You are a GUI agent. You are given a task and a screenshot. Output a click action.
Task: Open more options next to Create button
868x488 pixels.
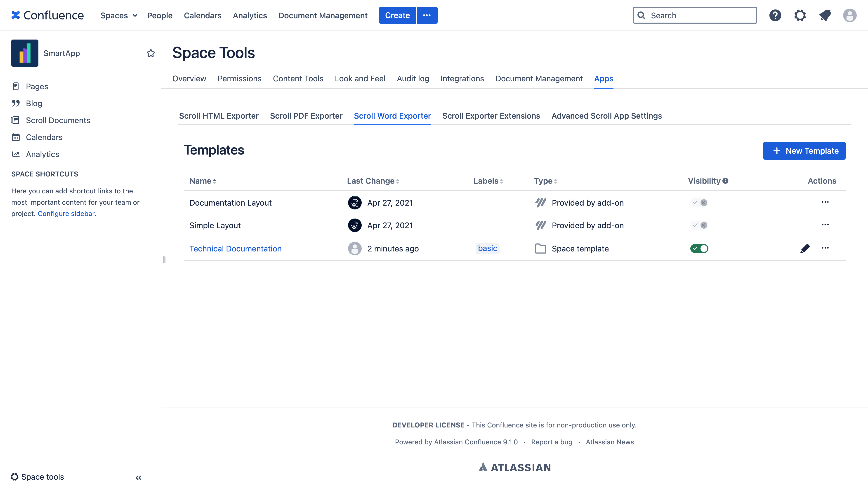click(x=427, y=16)
